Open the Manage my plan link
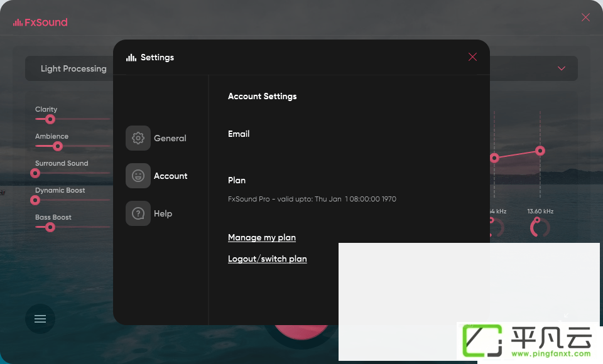Image resolution: width=603 pixels, height=364 pixels. [x=262, y=238]
